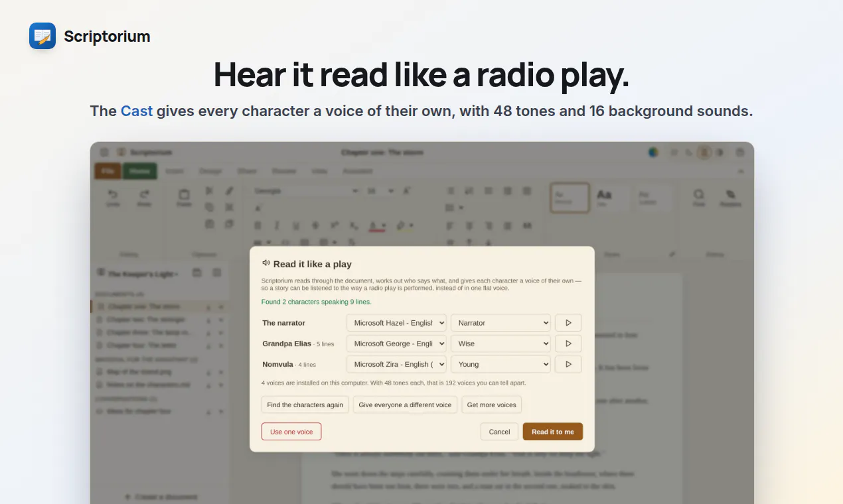This screenshot has width=843, height=504.
Task: Cancel the Read it like a play dialog
Action: (x=499, y=432)
